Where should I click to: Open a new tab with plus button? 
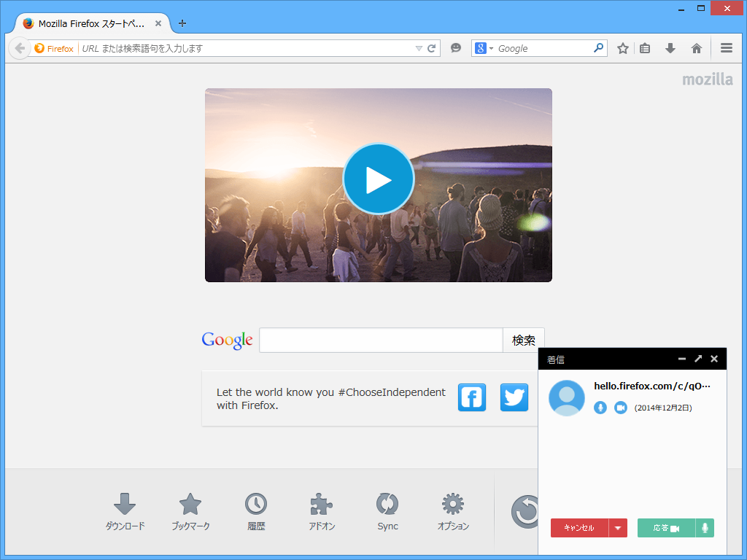pyautogui.click(x=182, y=23)
